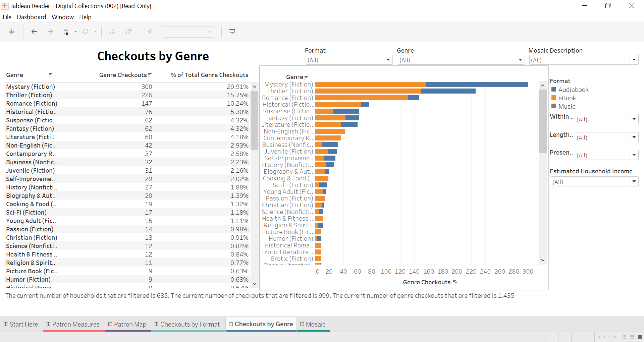Switch to the Patron Map tab
644x342 pixels.
pos(128,324)
